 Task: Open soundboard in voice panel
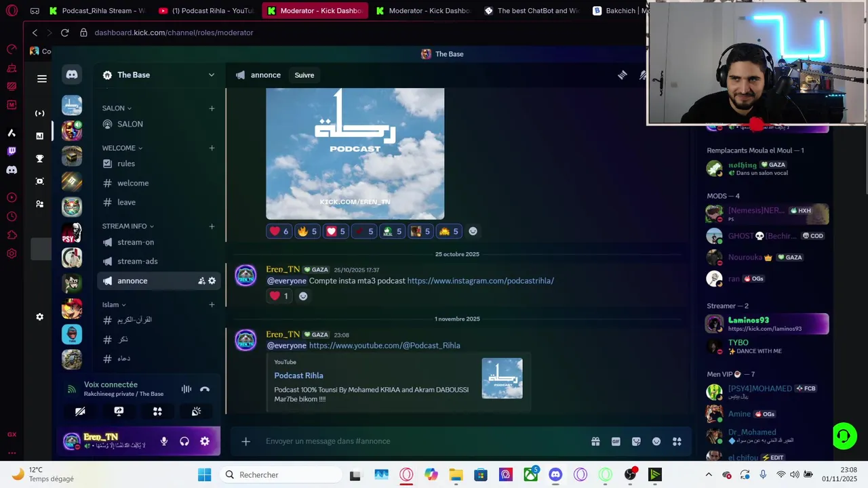(x=196, y=411)
